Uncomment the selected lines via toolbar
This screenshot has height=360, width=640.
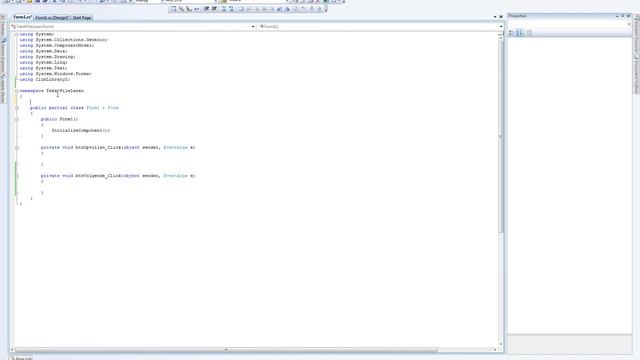pos(231,9)
